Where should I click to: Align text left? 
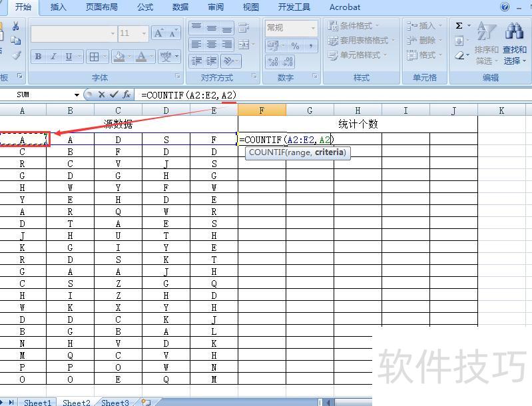196,44
